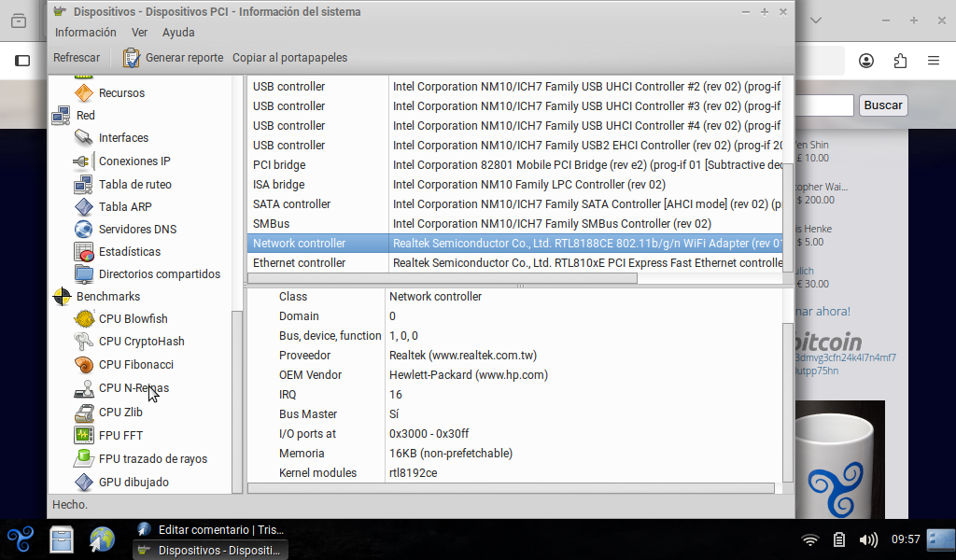
Task: Open the Ayuda menu
Action: click(x=178, y=33)
